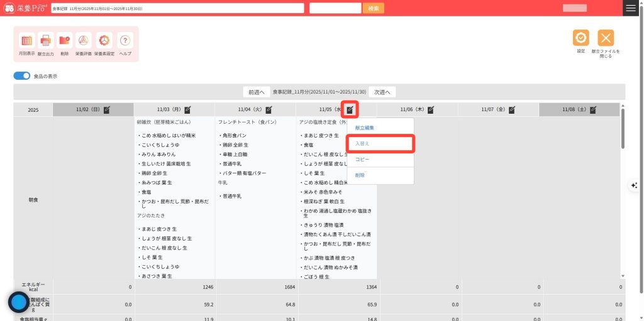Open the edit menu for 11/03 (月)
The height and width of the screenshot is (321, 644).
pyautogui.click(x=187, y=109)
